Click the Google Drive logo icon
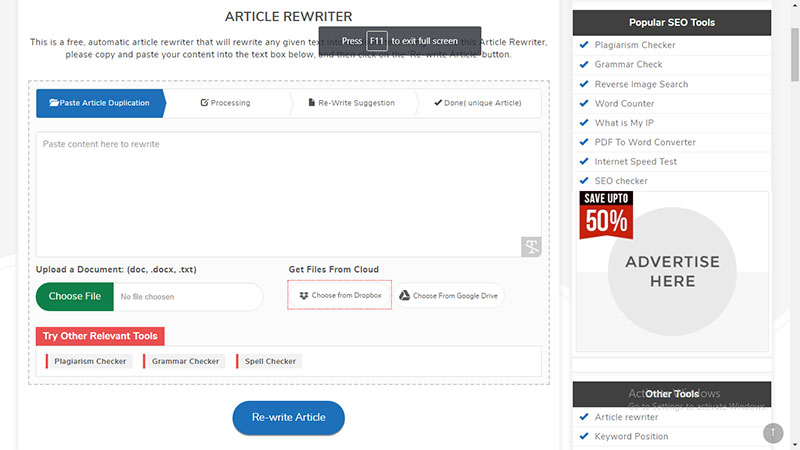Screen dimensions: 800x450 pos(405,296)
